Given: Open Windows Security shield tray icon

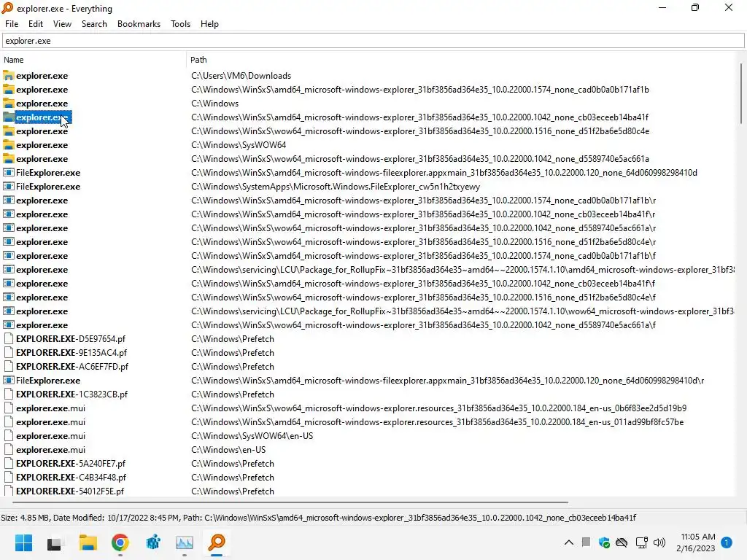Looking at the screenshot, I should 604,542.
